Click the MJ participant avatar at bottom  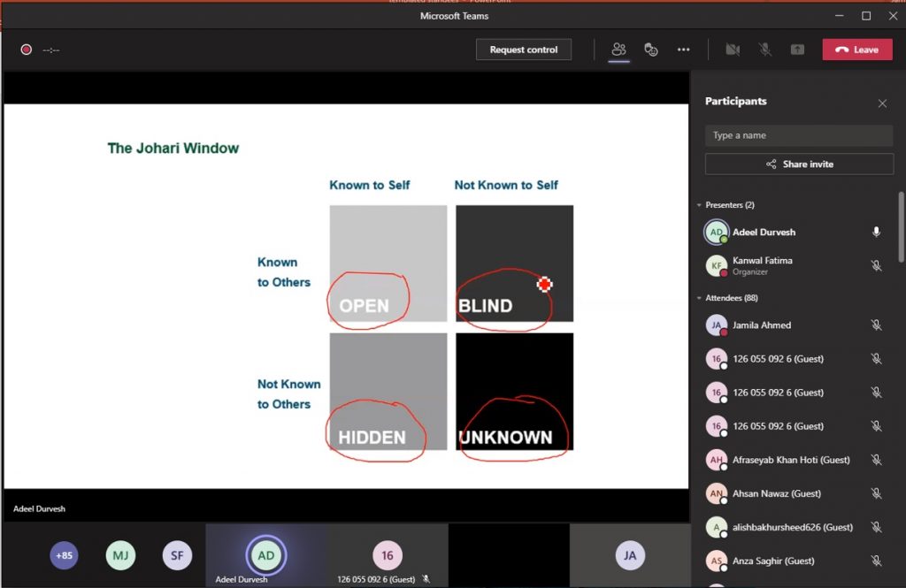tap(120, 555)
